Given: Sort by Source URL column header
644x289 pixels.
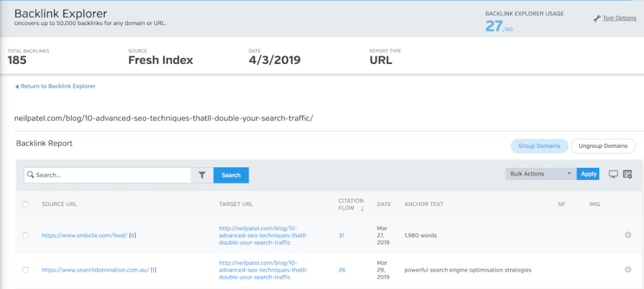Looking at the screenshot, I should pos(59,204).
